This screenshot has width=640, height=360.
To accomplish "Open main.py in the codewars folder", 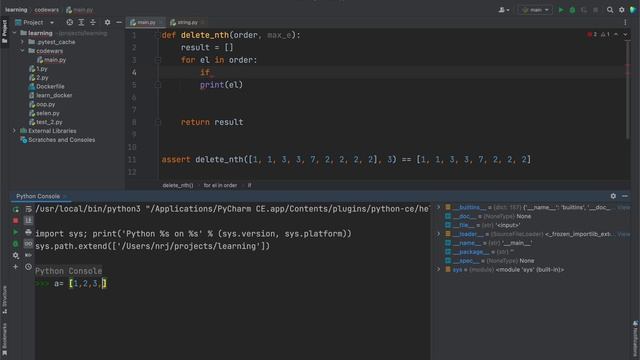I will 51,60.
